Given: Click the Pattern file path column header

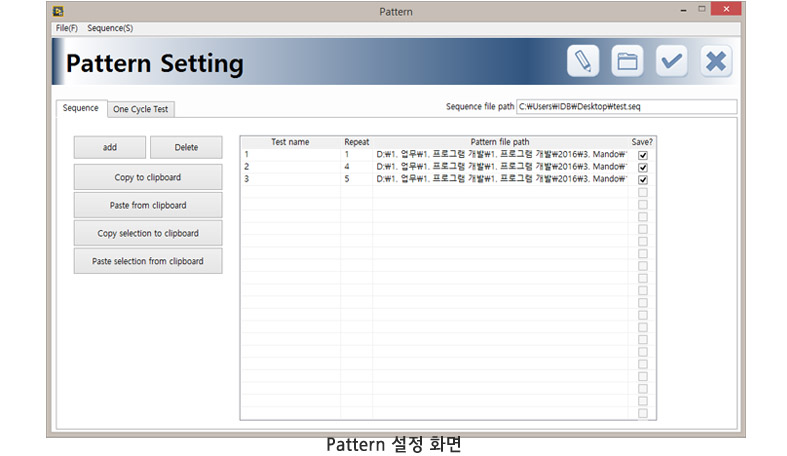Looking at the screenshot, I should pyautogui.click(x=500, y=142).
